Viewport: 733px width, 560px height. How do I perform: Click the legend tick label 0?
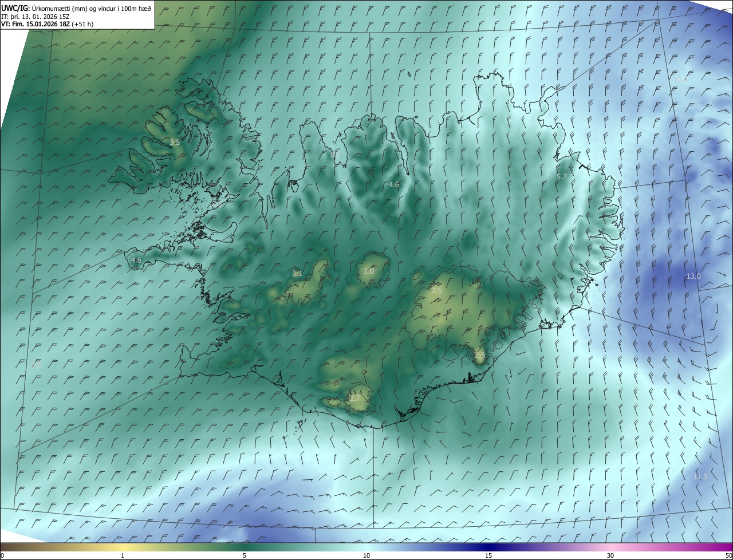tap(2, 555)
